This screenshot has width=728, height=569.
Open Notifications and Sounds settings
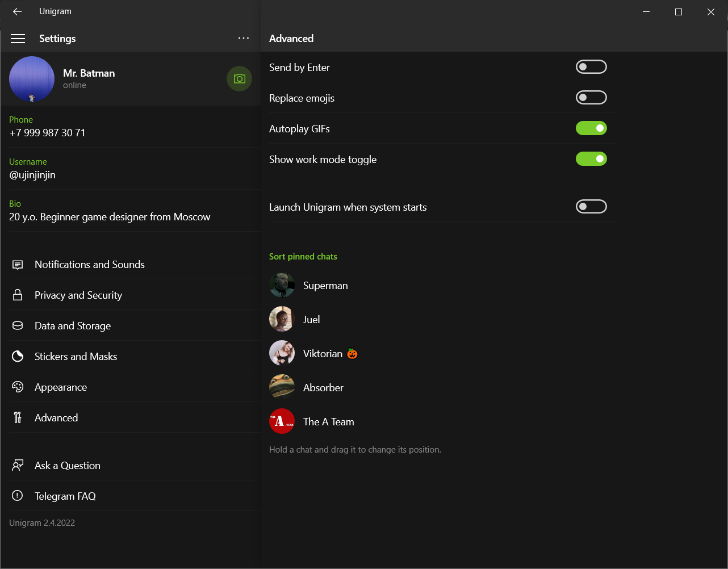point(130,265)
